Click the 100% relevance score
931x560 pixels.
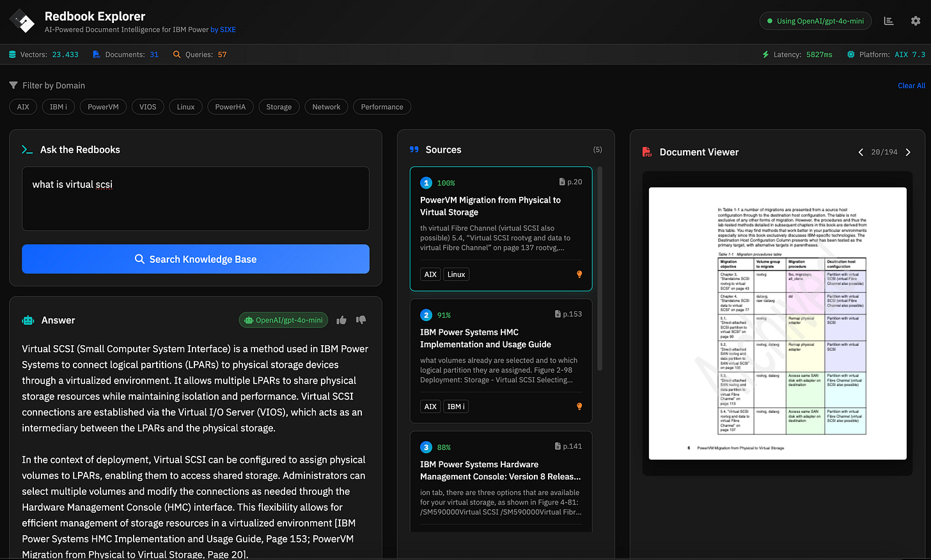tap(446, 183)
